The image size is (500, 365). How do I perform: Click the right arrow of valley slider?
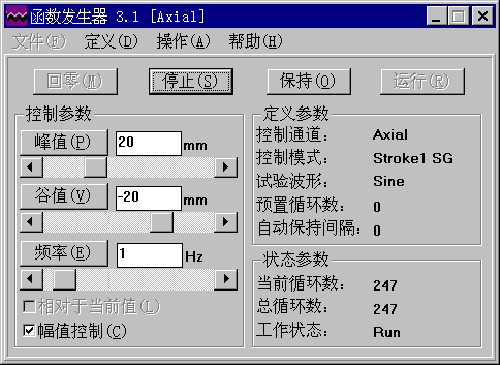[226, 222]
